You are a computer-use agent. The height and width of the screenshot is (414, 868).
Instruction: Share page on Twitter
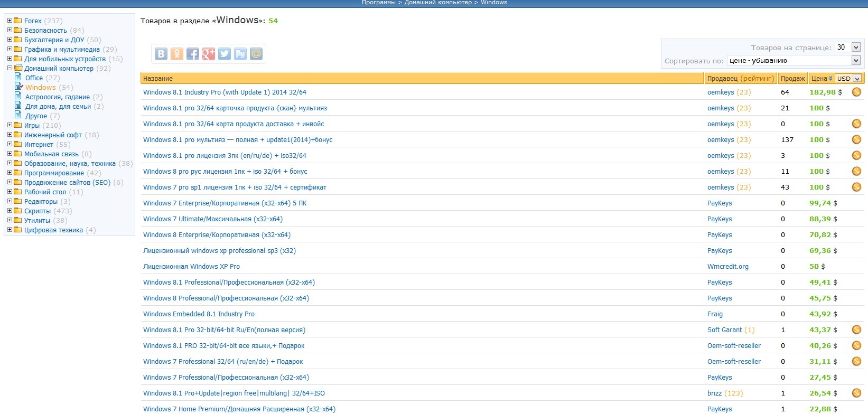(x=225, y=54)
